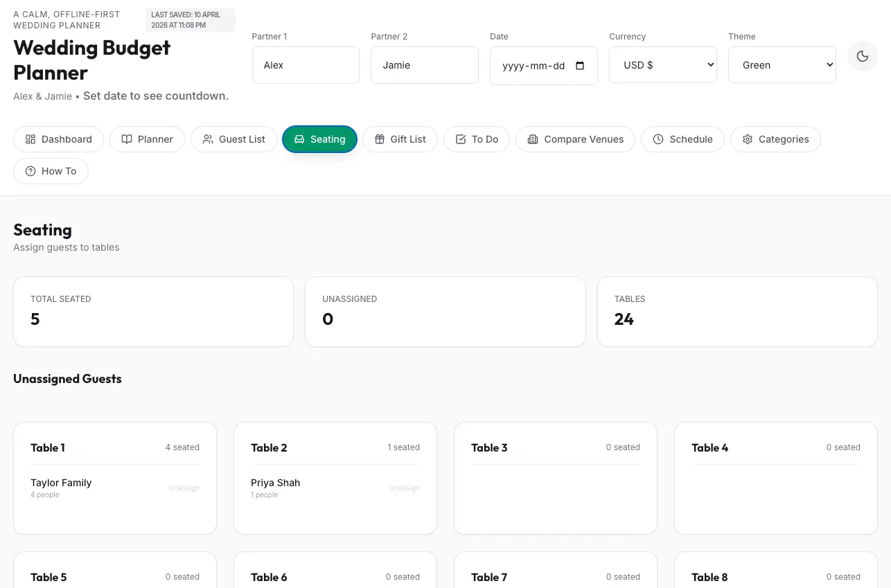Open the date picker calendar icon
The image size is (891, 588).
tap(579, 65)
